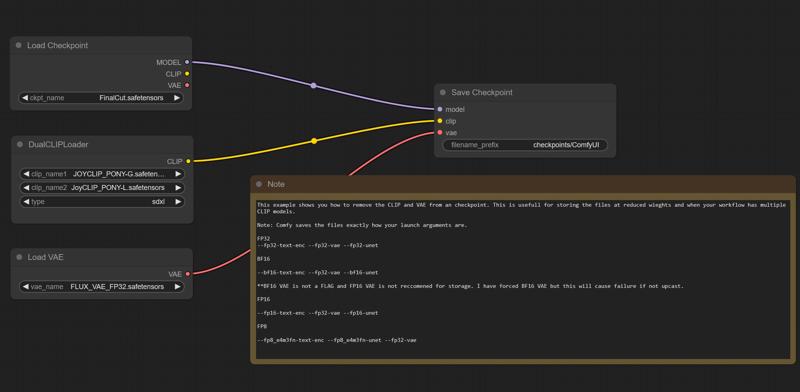Click the fp8_e4m3fn launch arguments line

point(337,340)
